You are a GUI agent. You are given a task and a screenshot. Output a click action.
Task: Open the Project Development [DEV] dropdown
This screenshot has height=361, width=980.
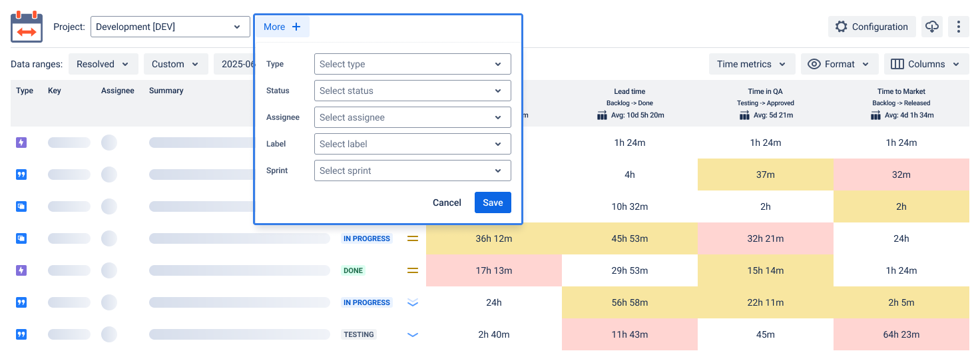point(170,27)
